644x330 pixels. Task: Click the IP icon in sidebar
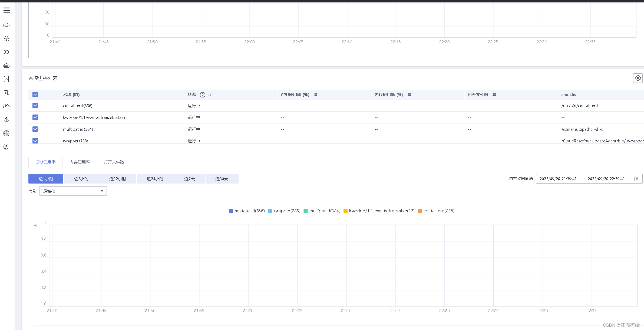tap(6, 147)
